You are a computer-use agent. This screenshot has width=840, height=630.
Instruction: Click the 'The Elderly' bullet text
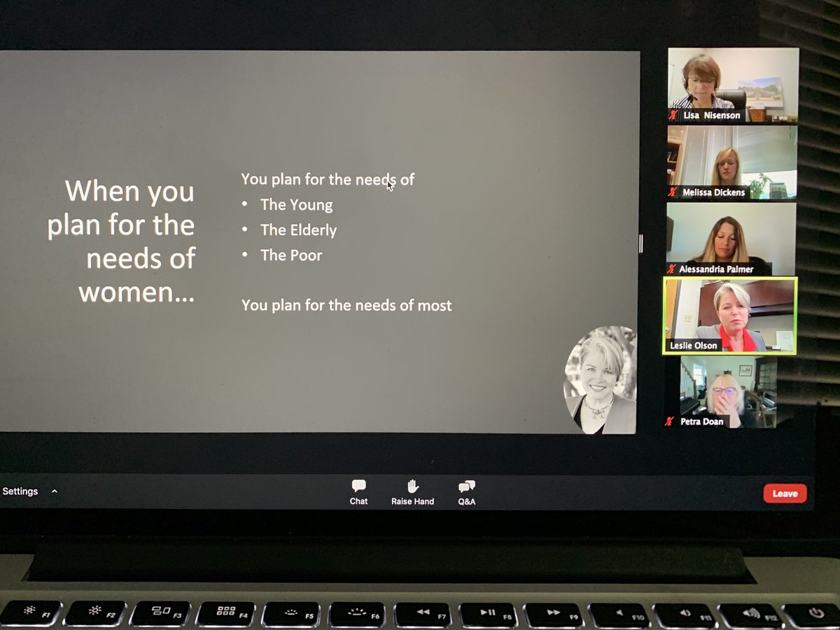[299, 230]
